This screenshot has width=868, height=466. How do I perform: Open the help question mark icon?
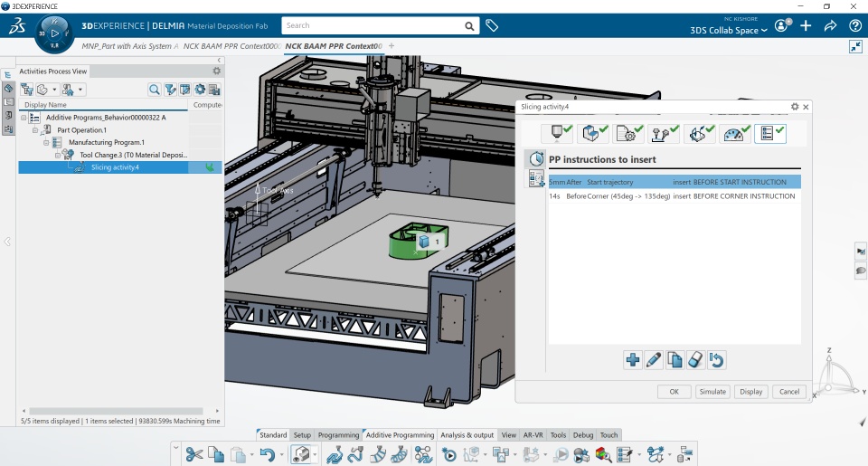[x=855, y=25]
